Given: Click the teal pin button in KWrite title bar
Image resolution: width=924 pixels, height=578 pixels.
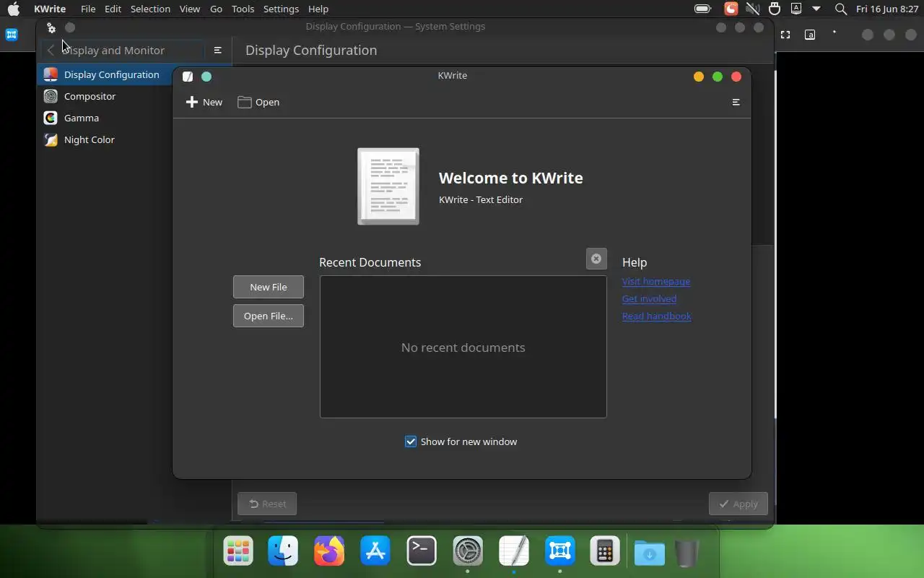Looking at the screenshot, I should (206, 77).
